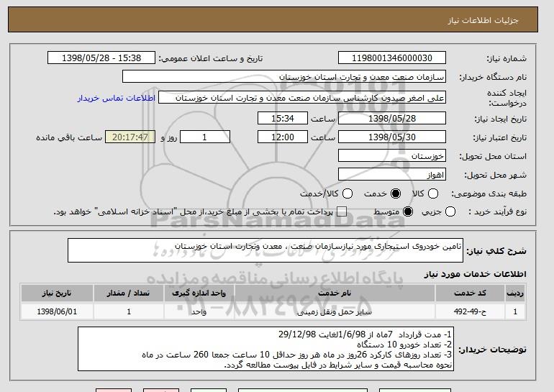Viewport: 554px width, 392px height.
Task: Choose the جزیی purchase process radio
Action: 450,211
